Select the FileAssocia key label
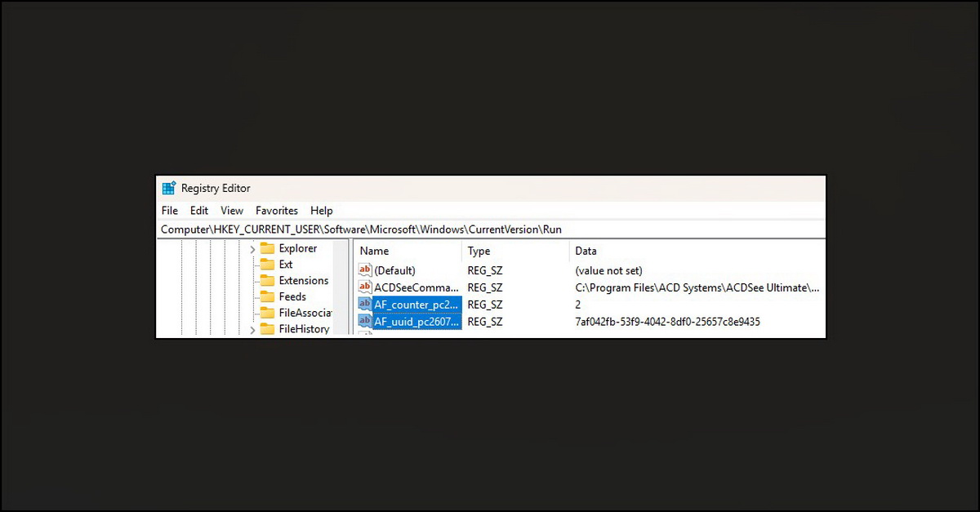The height and width of the screenshot is (512, 980). click(x=305, y=313)
